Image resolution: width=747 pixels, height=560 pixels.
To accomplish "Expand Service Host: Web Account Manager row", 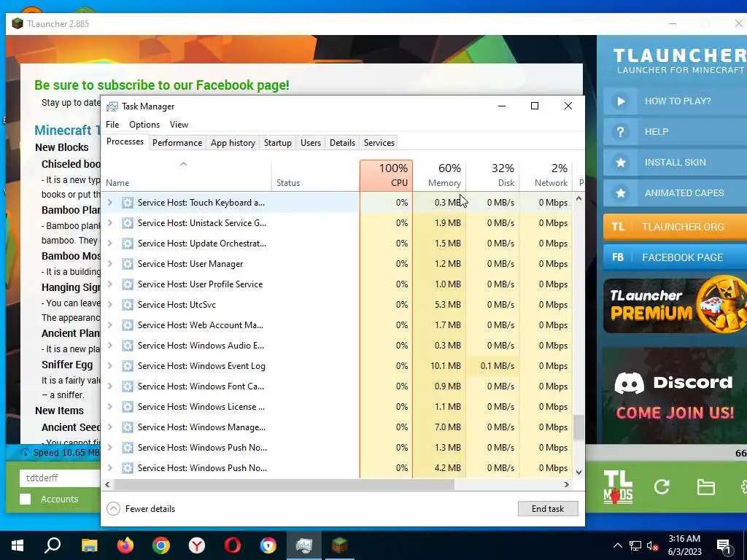I will pyautogui.click(x=110, y=325).
